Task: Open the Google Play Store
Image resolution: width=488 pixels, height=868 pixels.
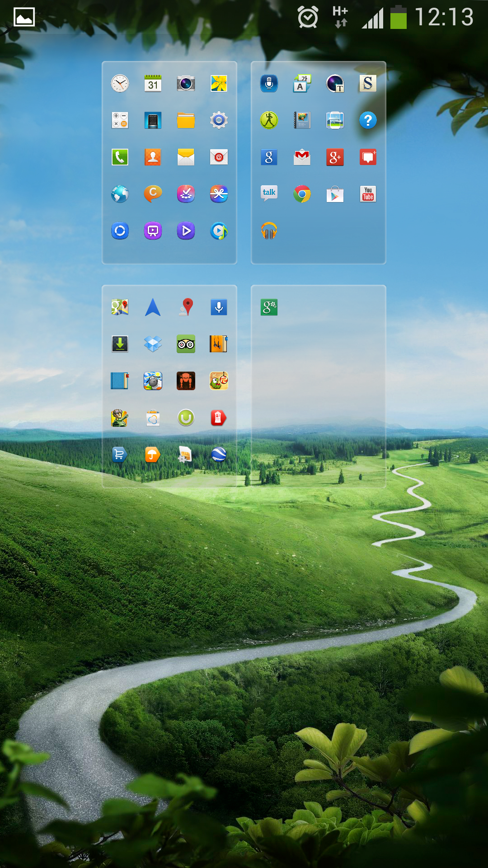Action: (x=335, y=194)
